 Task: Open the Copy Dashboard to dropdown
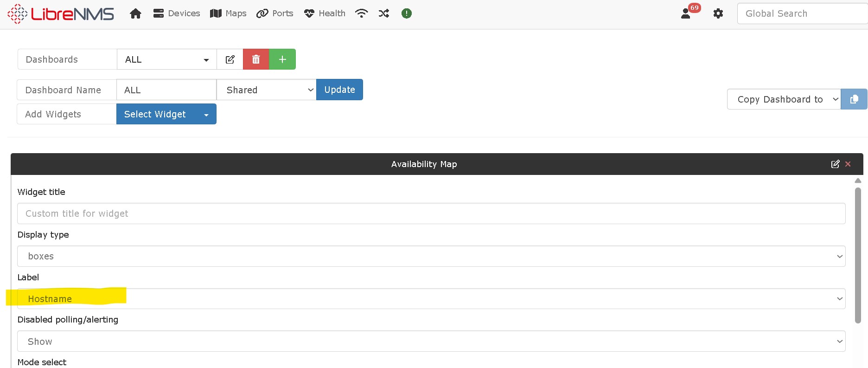784,99
